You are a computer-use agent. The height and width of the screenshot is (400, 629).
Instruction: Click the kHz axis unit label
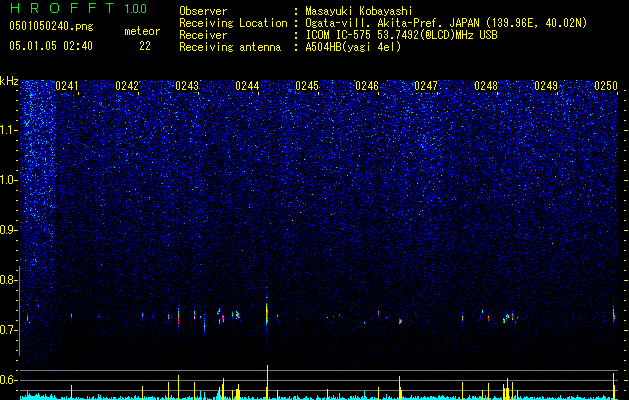click(x=9, y=81)
